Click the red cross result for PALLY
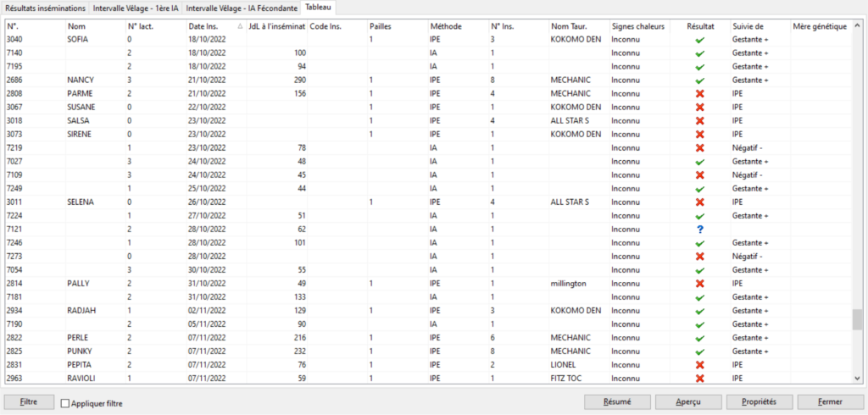The height and width of the screenshot is (415, 868). click(699, 284)
